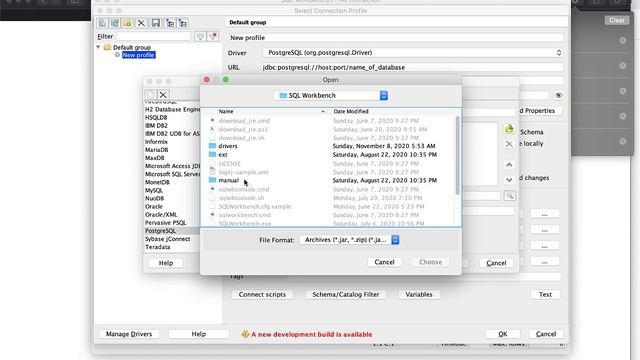
Task: Collapse the Default group tree node
Action: tap(98, 47)
